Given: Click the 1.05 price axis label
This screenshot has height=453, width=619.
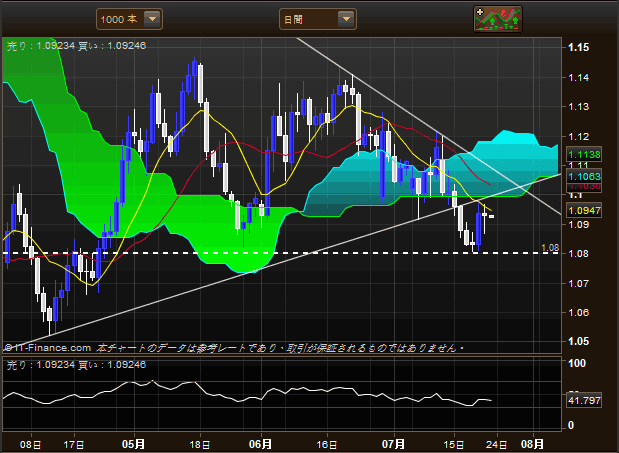Looking at the screenshot, I should click(578, 341).
